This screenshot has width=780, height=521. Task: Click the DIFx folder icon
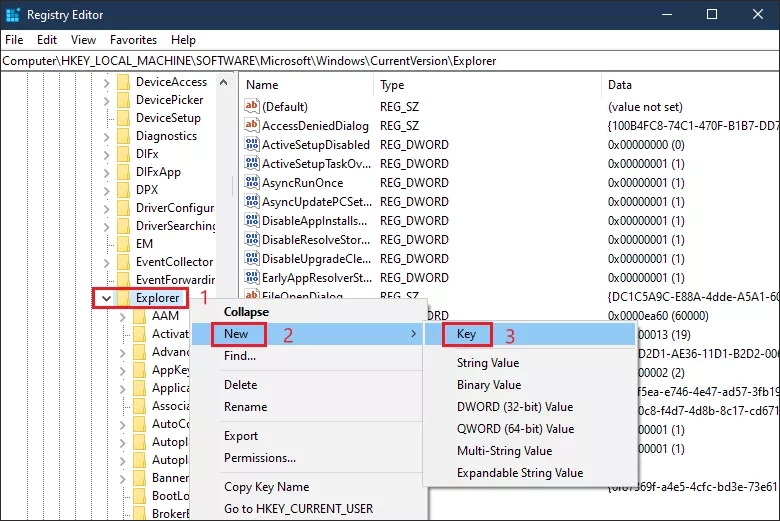123,154
